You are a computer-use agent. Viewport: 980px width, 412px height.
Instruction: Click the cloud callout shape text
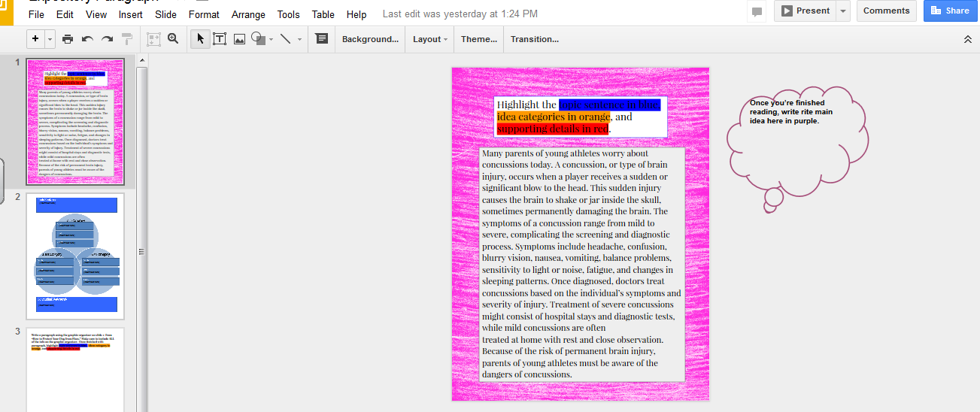click(790, 111)
